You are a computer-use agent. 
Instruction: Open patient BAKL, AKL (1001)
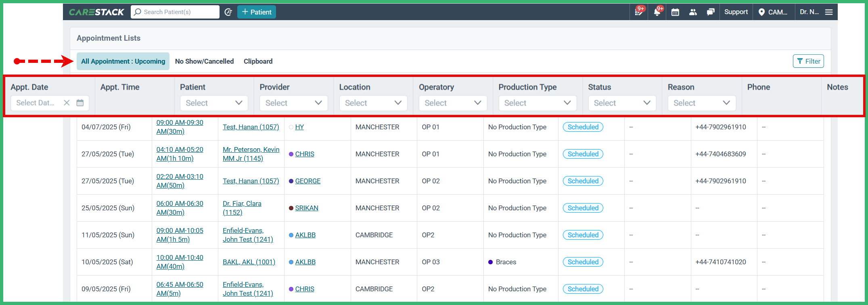click(249, 262)
